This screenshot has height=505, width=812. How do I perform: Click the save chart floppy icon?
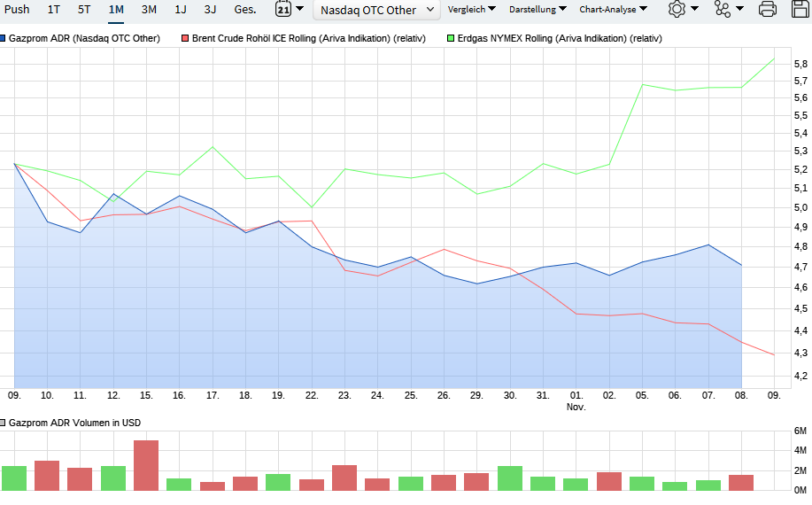(x=801, y=9)
